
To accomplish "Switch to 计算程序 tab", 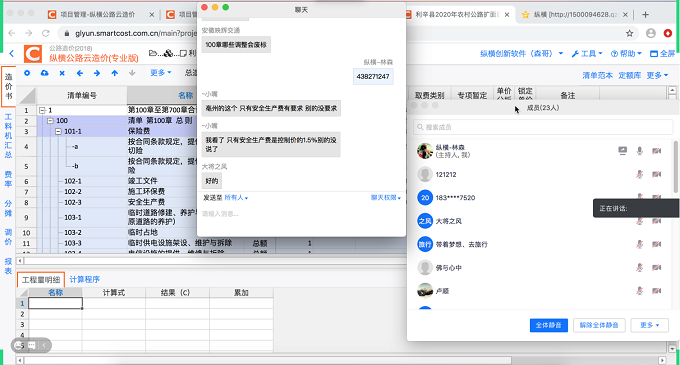I will (x=85, y=280).
